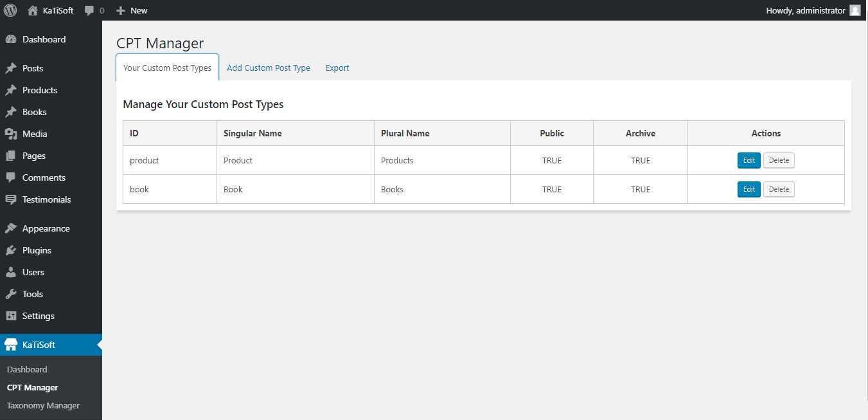
Task: Edit the book post type
Action: pos(748,189)
